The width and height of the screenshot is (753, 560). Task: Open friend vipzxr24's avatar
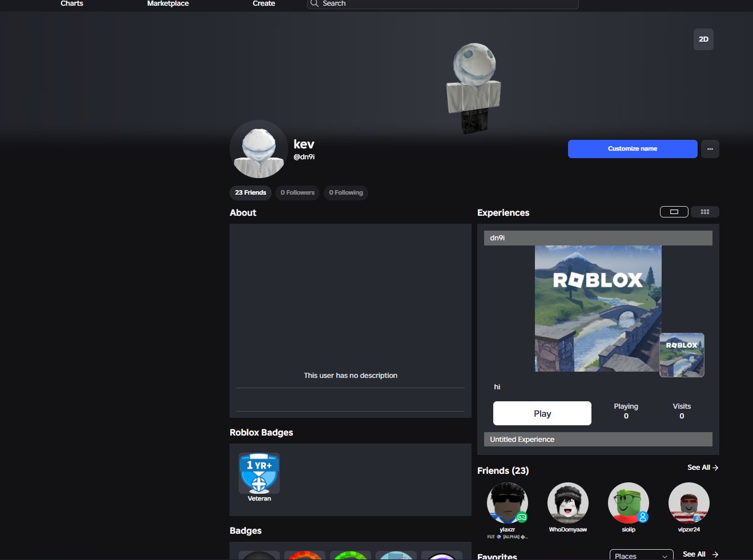click(x=689, y=503)
